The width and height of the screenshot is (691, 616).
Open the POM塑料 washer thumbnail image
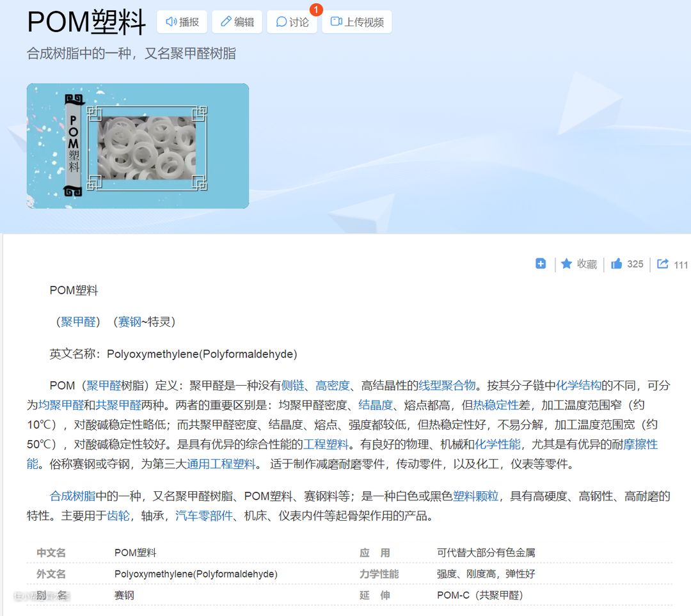(138, 146)
